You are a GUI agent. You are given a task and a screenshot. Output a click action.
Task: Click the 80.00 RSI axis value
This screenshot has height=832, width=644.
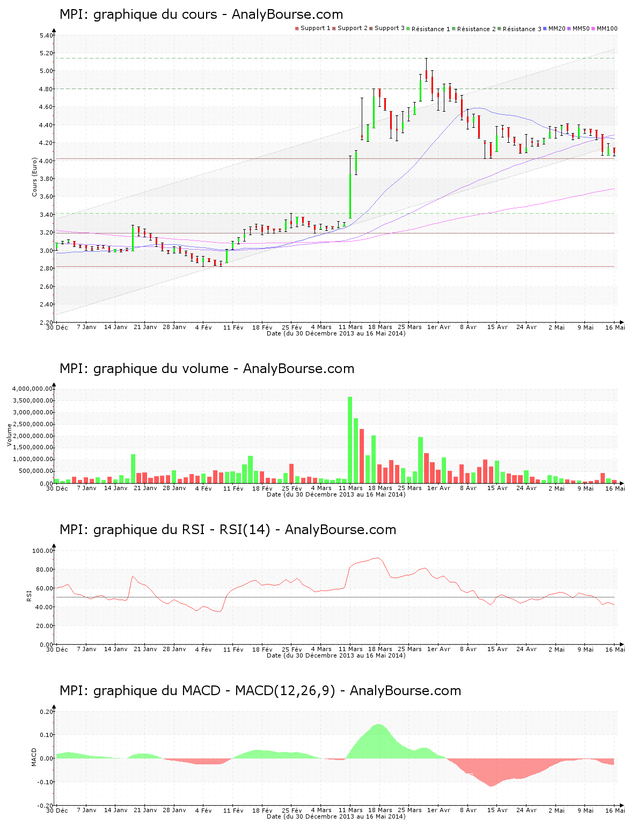[45, 570]
